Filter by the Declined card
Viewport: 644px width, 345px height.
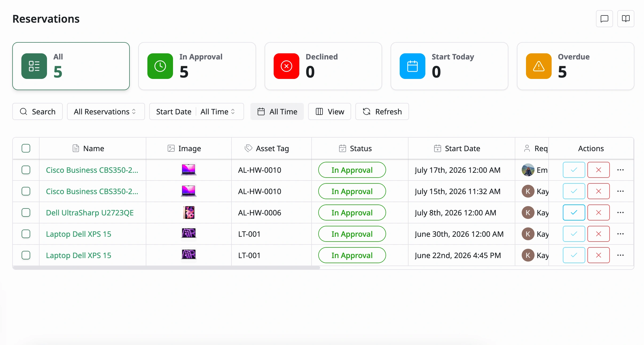point(323,66)
